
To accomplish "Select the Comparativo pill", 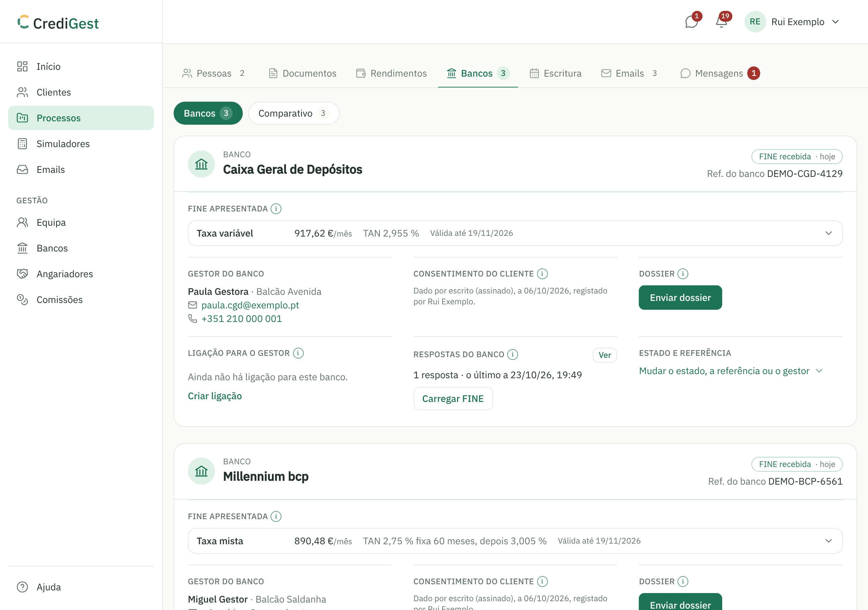I will [294, 114].
